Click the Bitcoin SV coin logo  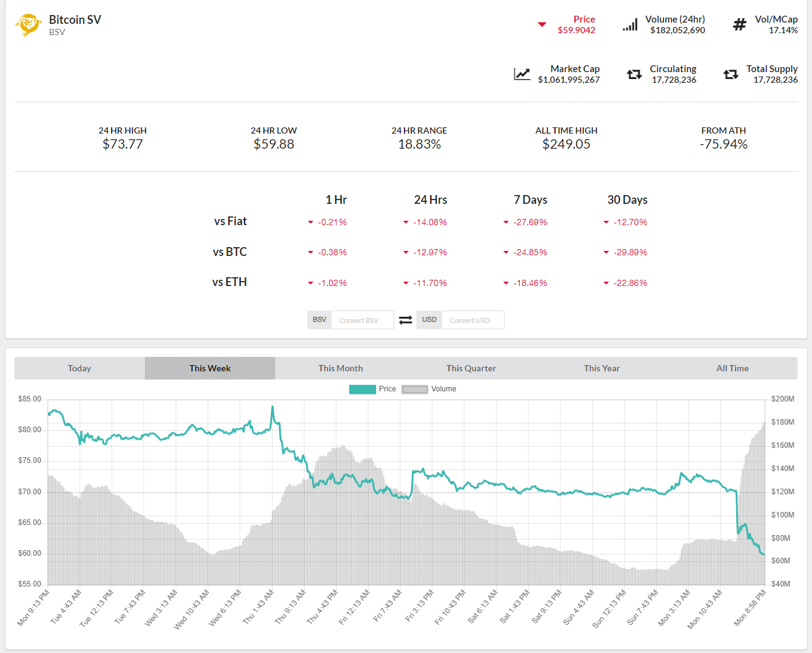pyautogui.click(x=28, y=24)
